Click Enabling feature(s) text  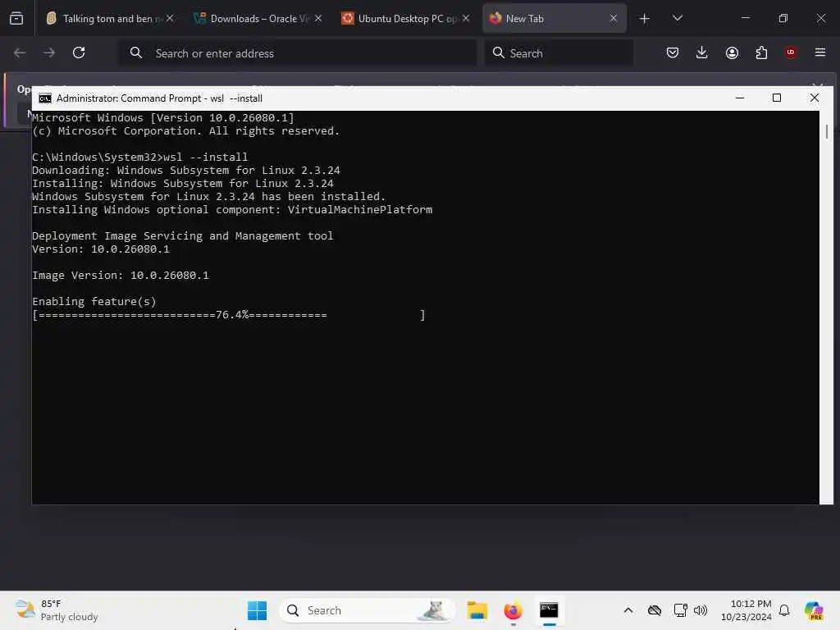[94, 302]
